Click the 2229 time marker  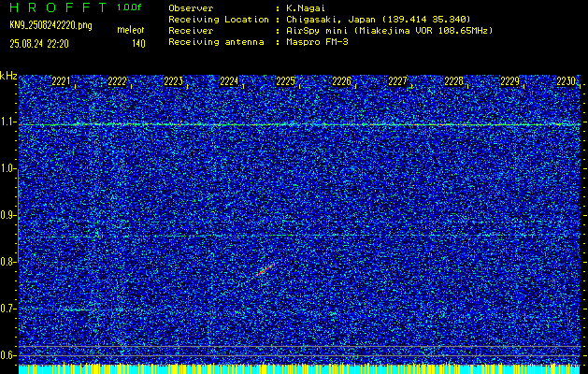(x=509, y=81)
